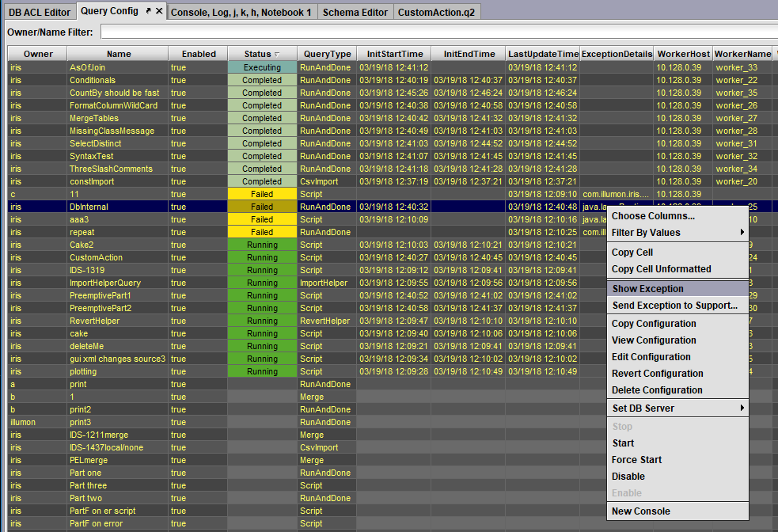778x532 pixels.
Task: Open the Schema Editor tab
Action: click(x=355, y=12)
